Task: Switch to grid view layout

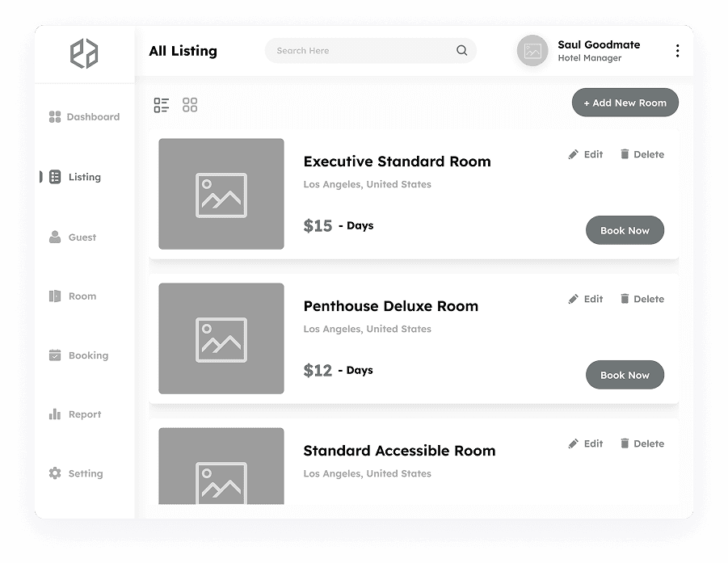Action: pyautogui.click(x=190, y=104)
